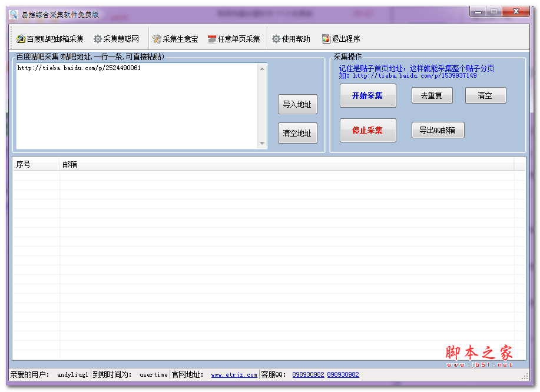Click the second 898930982 QQ link
540x392 pixels.
pyautogui.click(x=343, y=374)
